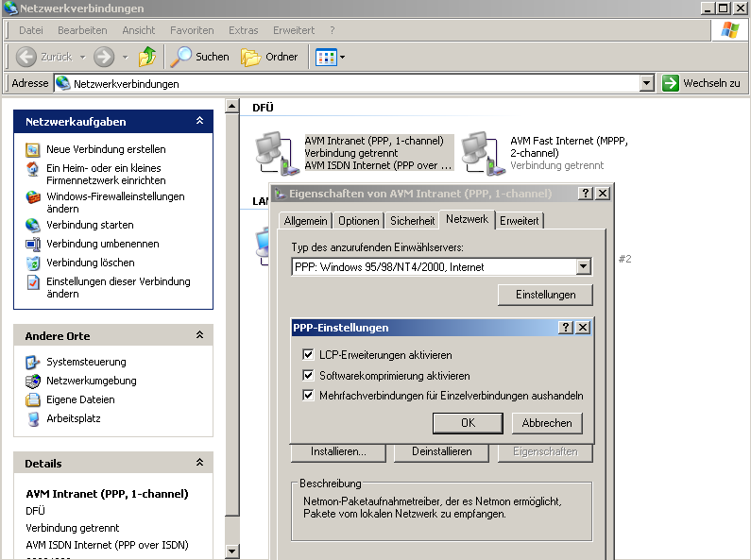Toggle LCP-Erweiterungen aktivieren checkbox
The image size is (751, 560).
point(308,355)
